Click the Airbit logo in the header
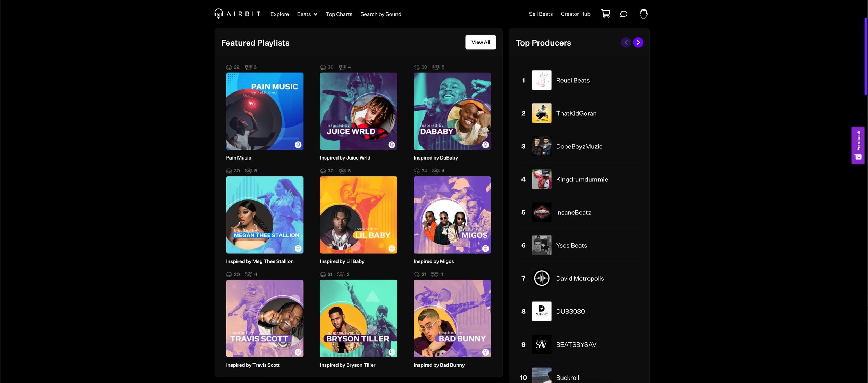 click(x=237, y=14)
